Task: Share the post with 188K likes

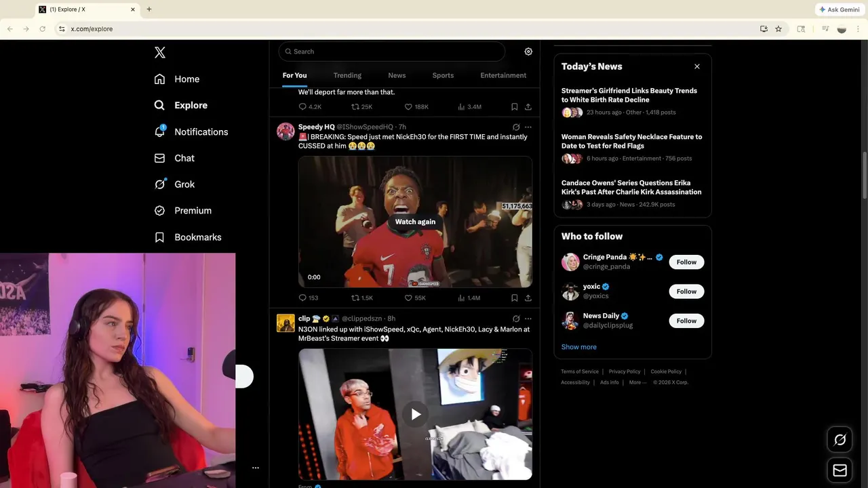Action: coord(528,107)
